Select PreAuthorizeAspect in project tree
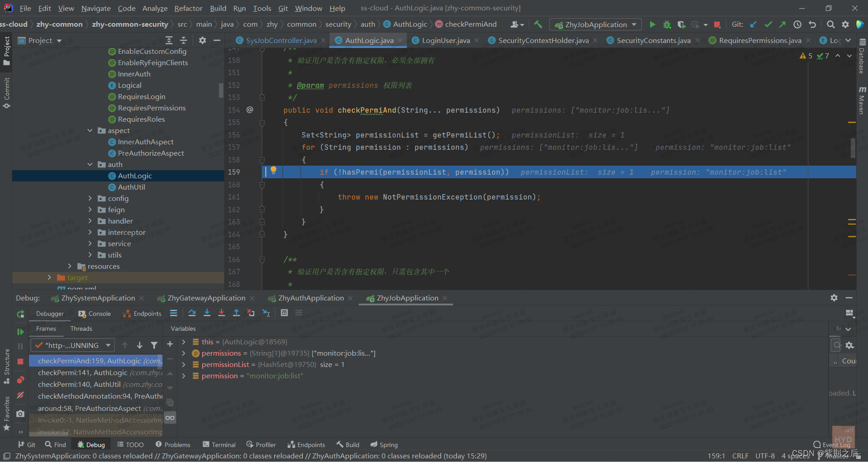This screenshot has width=868, height=462. [x=151, y=153]
